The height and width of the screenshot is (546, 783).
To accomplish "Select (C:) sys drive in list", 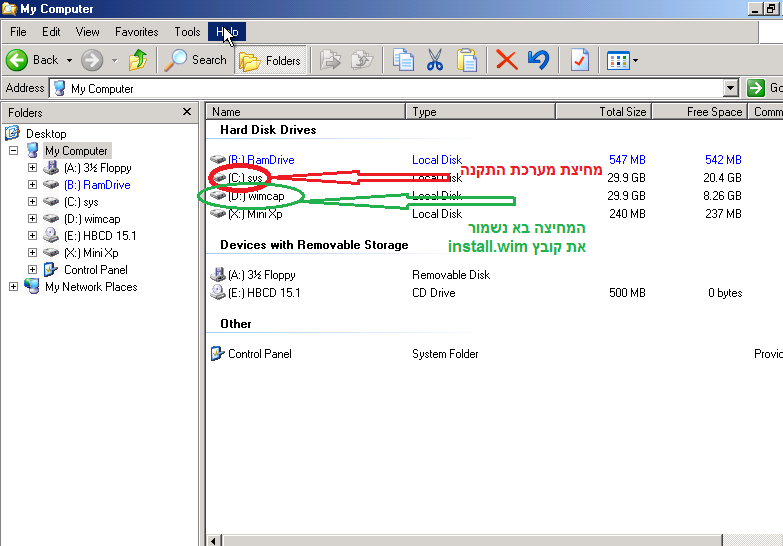I will (x=245, y=178).
